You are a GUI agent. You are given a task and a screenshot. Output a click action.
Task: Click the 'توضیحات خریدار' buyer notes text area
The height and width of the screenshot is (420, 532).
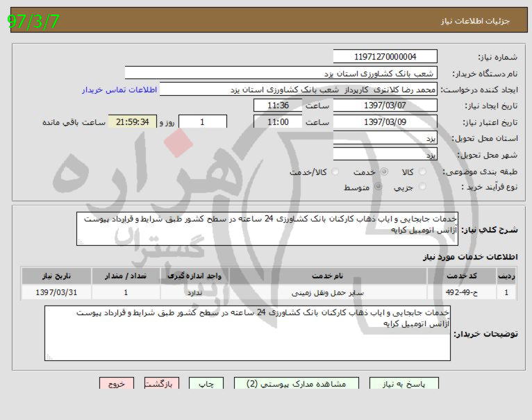[248, 333]
